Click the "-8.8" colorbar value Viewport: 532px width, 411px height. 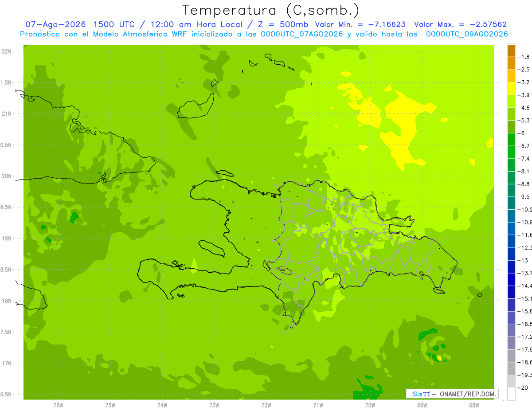click(x=524, y=184)
